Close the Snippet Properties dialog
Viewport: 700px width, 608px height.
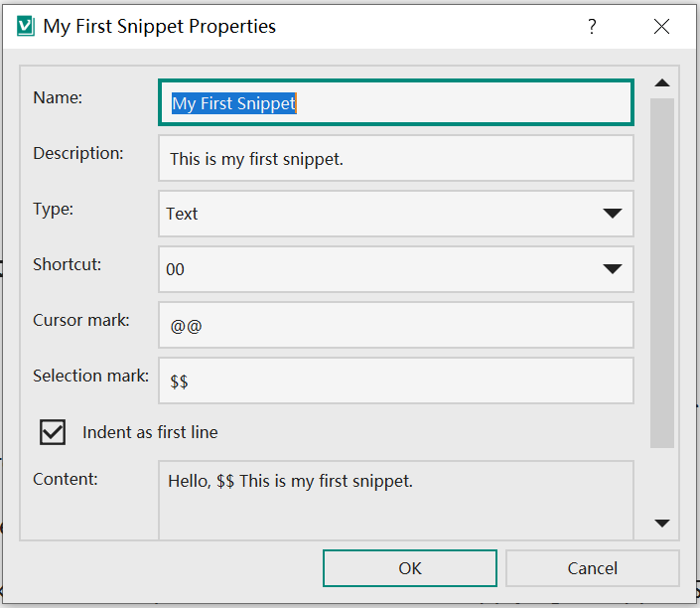pyautogui.click(x=661, y=27)
